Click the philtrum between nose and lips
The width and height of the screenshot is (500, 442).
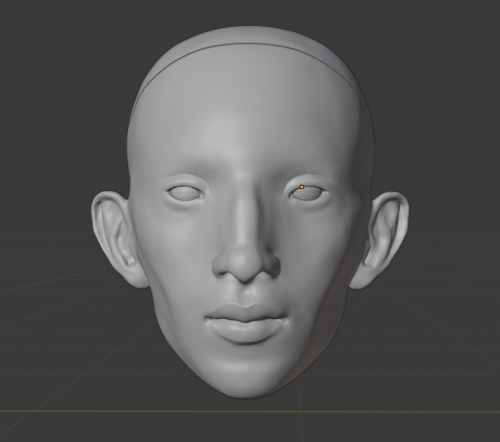click(246, 293)
